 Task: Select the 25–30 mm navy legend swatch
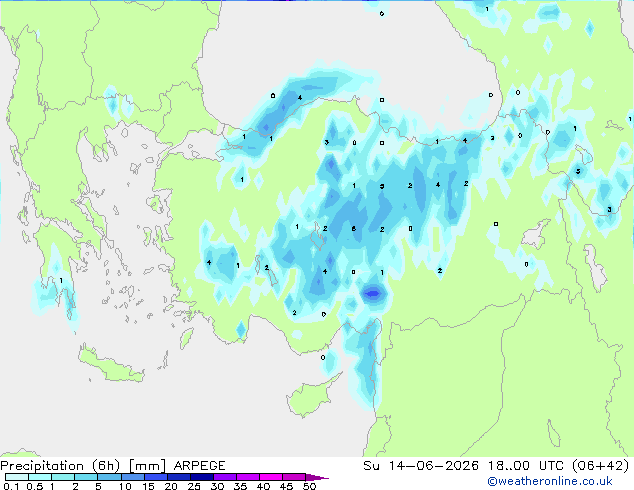(x=201, y=477)
